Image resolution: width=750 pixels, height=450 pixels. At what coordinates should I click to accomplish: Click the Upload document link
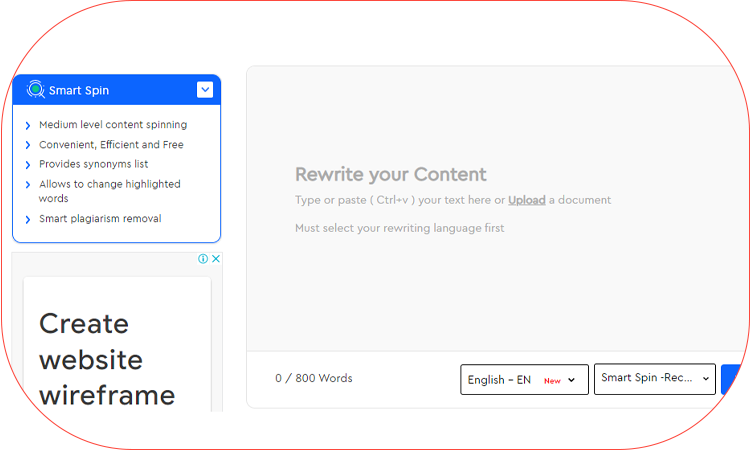click(527, 200)
